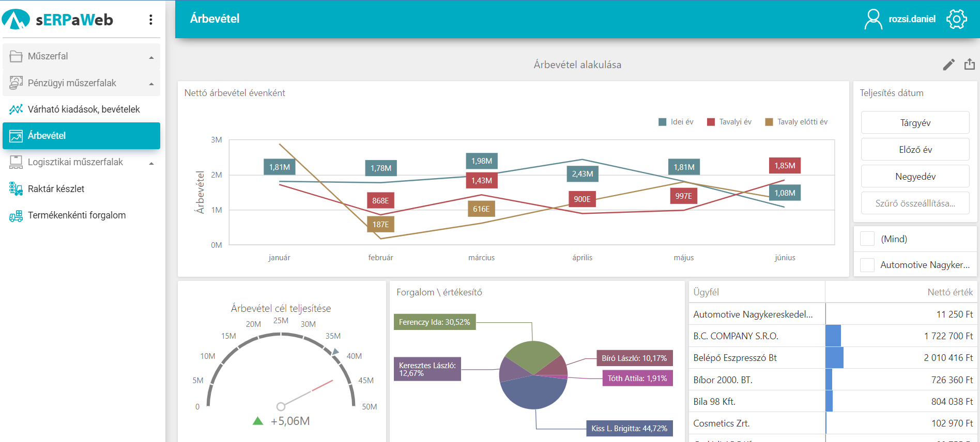Click the Raktár készlet forklift icon
Viewport: 980px width, 442px height.
click(x=16, y=189)
